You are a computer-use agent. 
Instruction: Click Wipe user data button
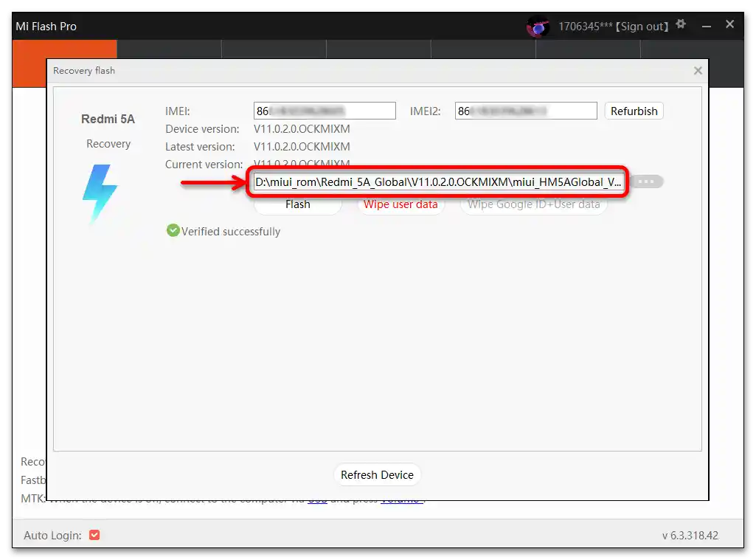(x=400, y=204)
